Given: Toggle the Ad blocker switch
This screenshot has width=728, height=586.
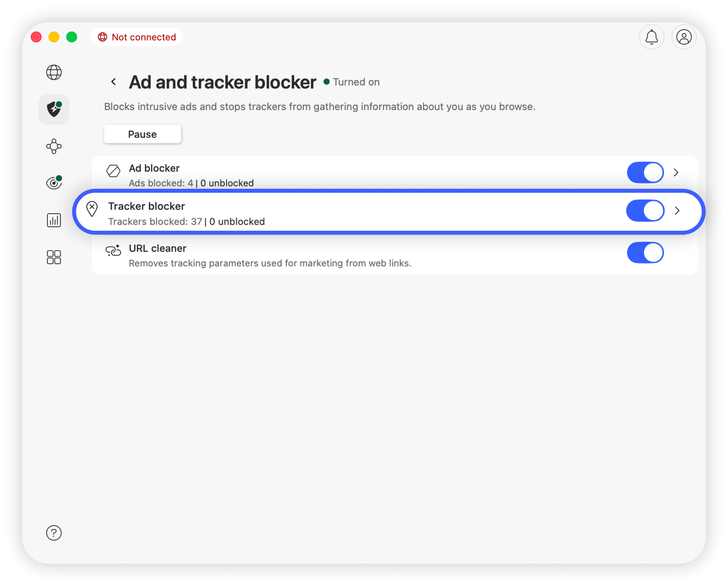Looking at the screenshot, I should (x=645, y=172).
